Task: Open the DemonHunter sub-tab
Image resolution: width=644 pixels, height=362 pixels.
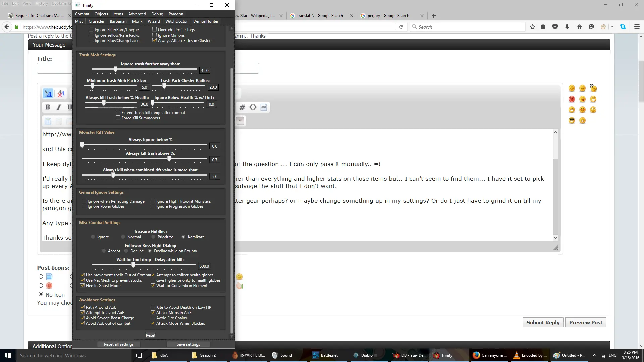Action: [206, 21]
